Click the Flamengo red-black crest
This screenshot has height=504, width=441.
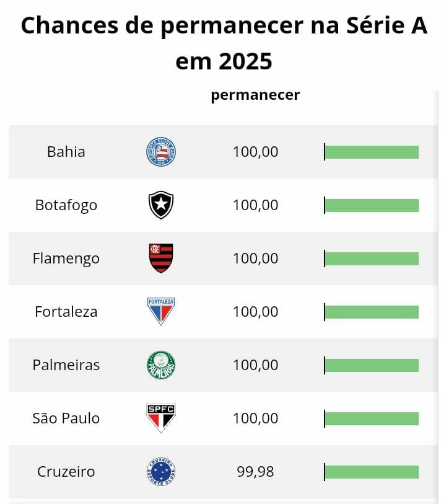coord(161,259)
